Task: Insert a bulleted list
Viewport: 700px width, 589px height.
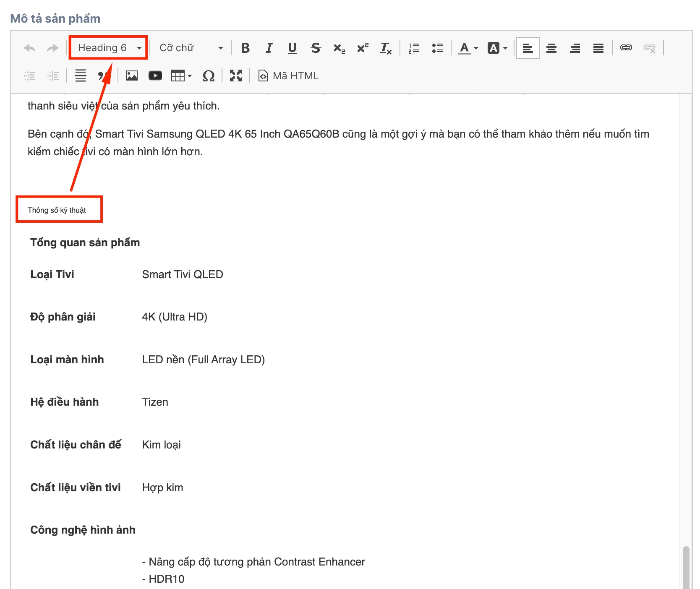Action: (437, 48)
